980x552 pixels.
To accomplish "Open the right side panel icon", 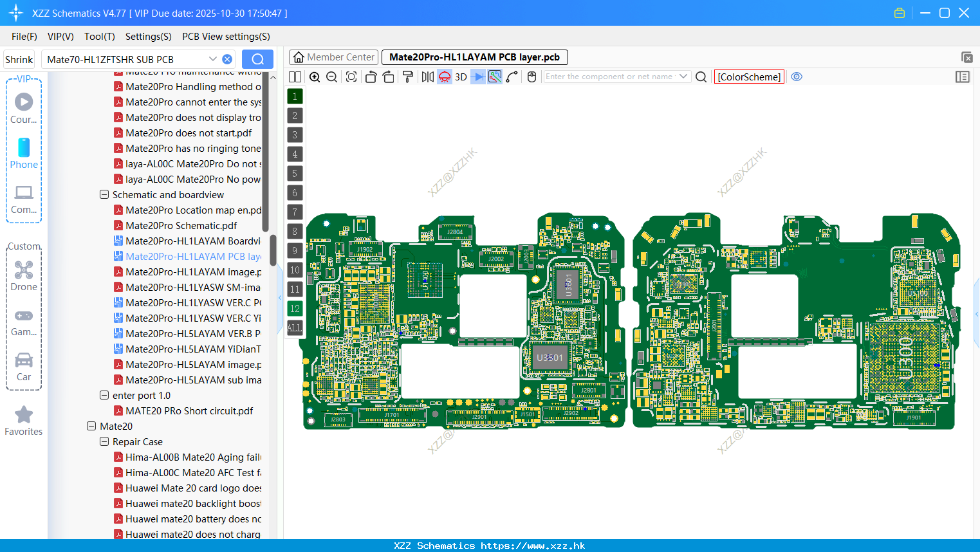I will (963, 77).
